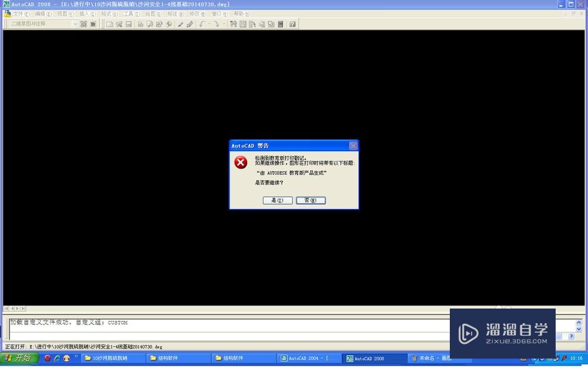Open Plot Preview from the toolbar
588x368 pixels.
pos(151,24)
